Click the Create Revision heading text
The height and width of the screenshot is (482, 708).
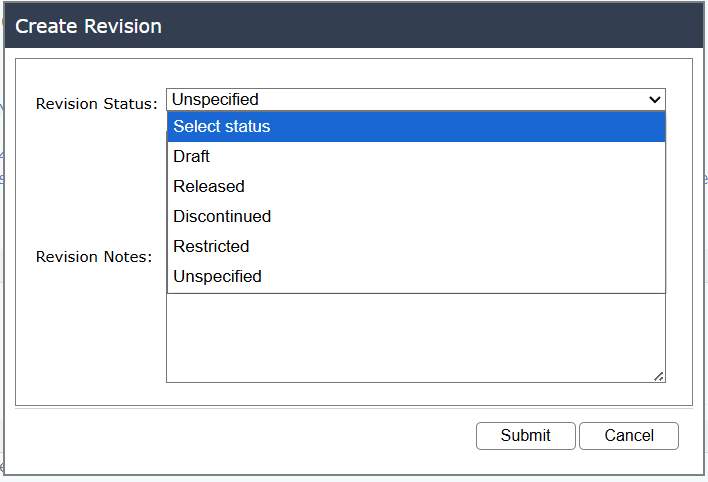(x=88, y=27)
